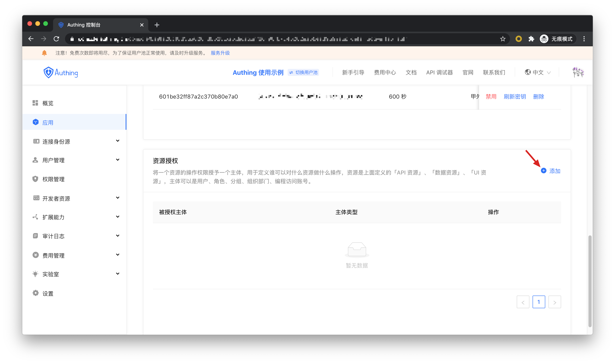This screenshot has height=364, width=615.
Task: Click the blue plus 添加 icon
Action: (543, 171)
